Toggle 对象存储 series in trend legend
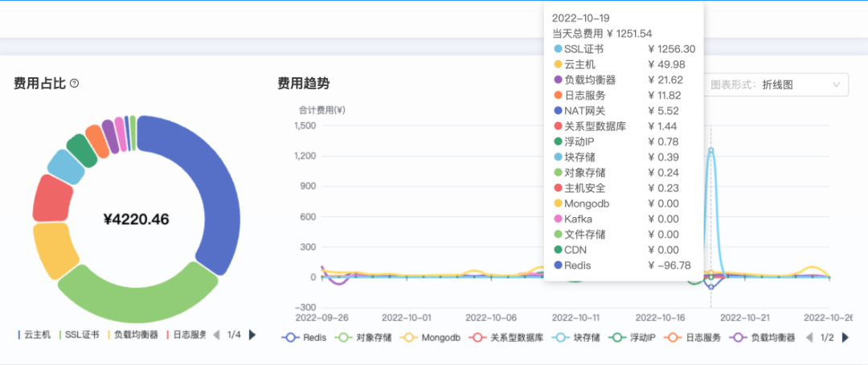 [x=363, y=338]
